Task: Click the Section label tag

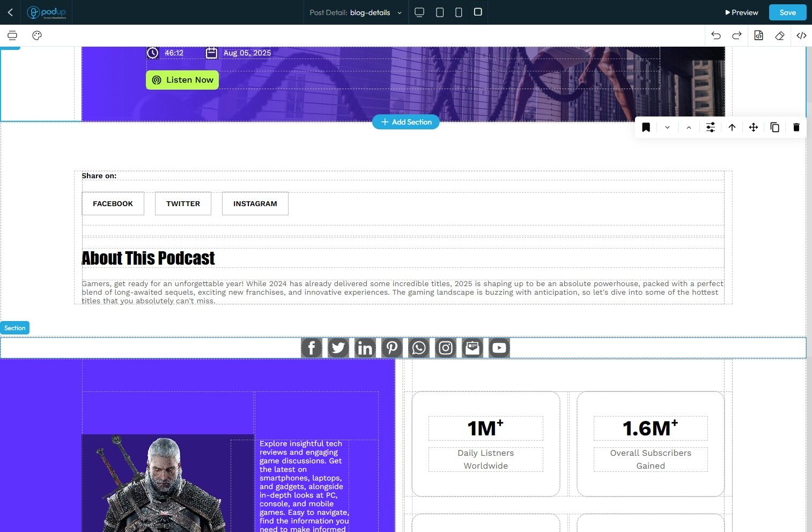Action: pos(14,328)
